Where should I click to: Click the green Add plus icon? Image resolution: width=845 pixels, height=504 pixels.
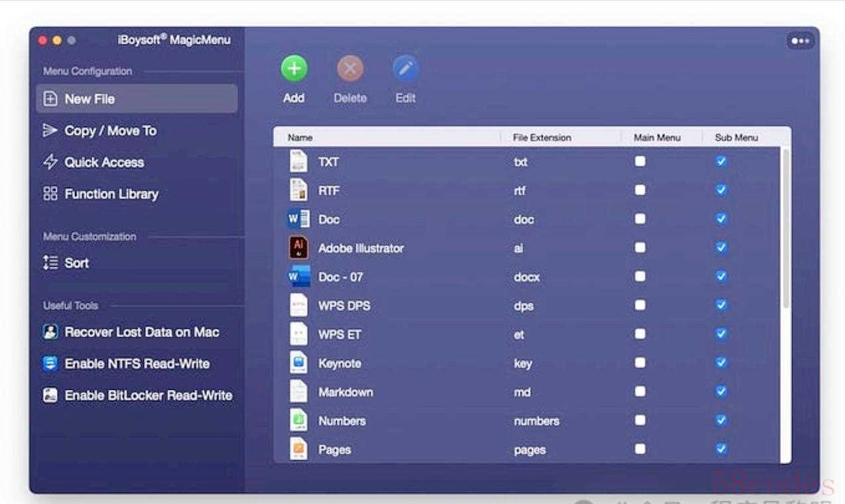pyautogui.click(x=294, y=68)
